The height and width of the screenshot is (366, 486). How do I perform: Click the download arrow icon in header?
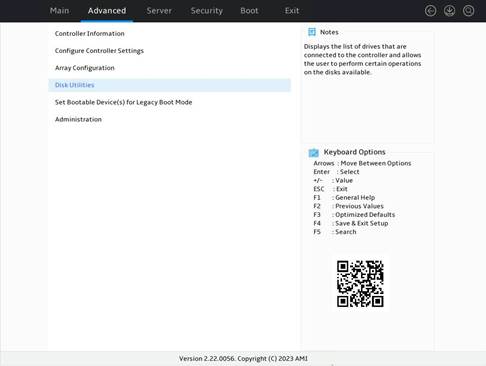pyautogui.click(x=449, y=11)
